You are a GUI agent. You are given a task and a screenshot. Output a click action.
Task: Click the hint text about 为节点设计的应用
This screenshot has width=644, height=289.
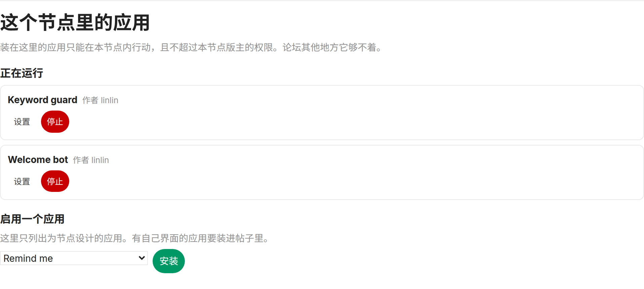pos(134,238)
